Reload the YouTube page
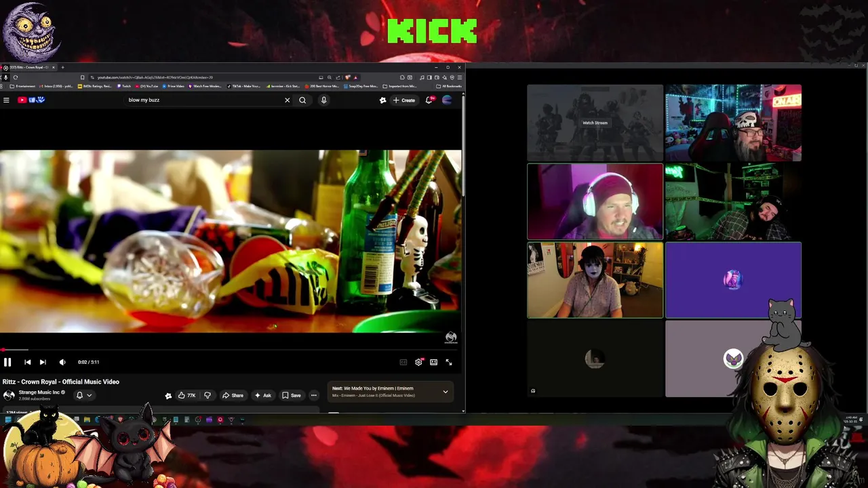868x488 pixels. (15, 77)
